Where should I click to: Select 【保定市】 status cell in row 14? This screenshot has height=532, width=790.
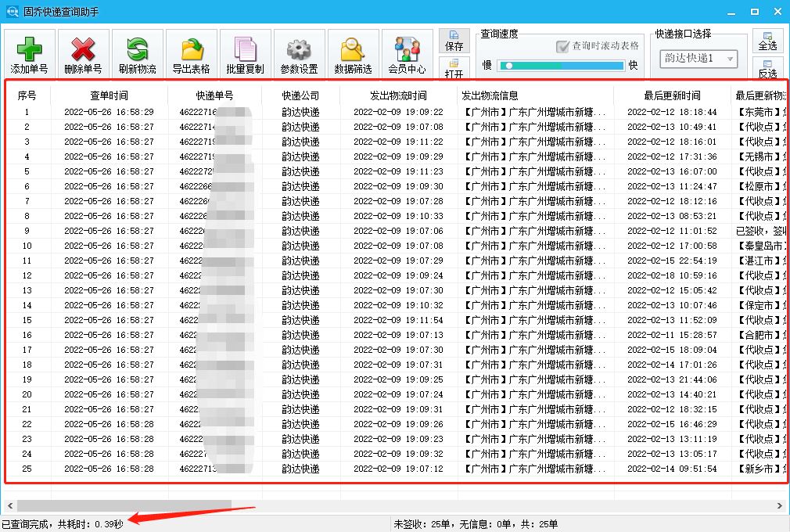761,305
